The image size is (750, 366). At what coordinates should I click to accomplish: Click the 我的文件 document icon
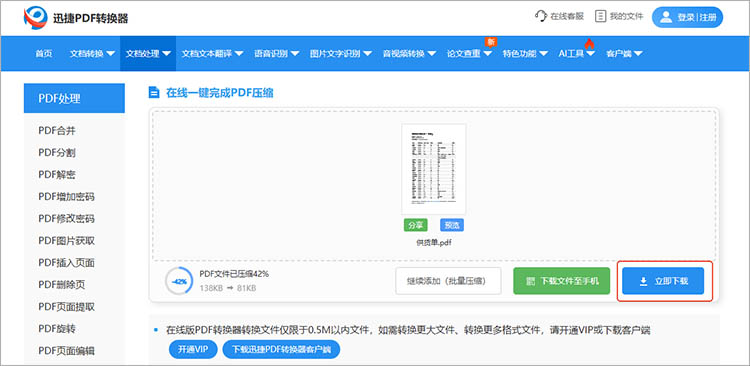click(x=600, y=16)
